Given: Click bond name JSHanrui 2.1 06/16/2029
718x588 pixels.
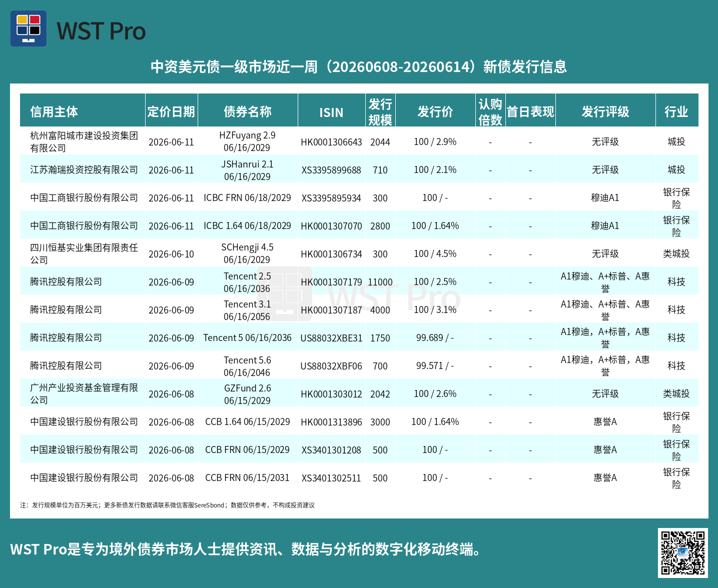Looking at the screenshot, I should (x=247, y=170).
